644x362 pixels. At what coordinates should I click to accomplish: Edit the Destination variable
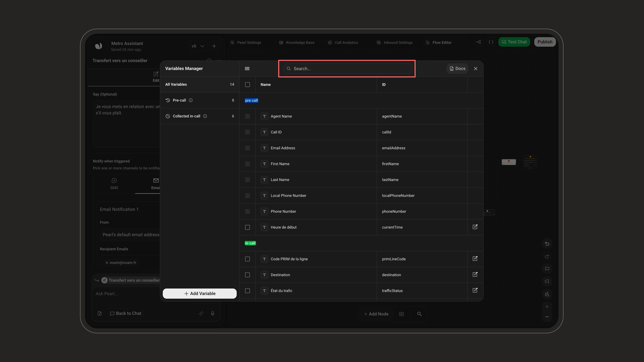[475, 274]
